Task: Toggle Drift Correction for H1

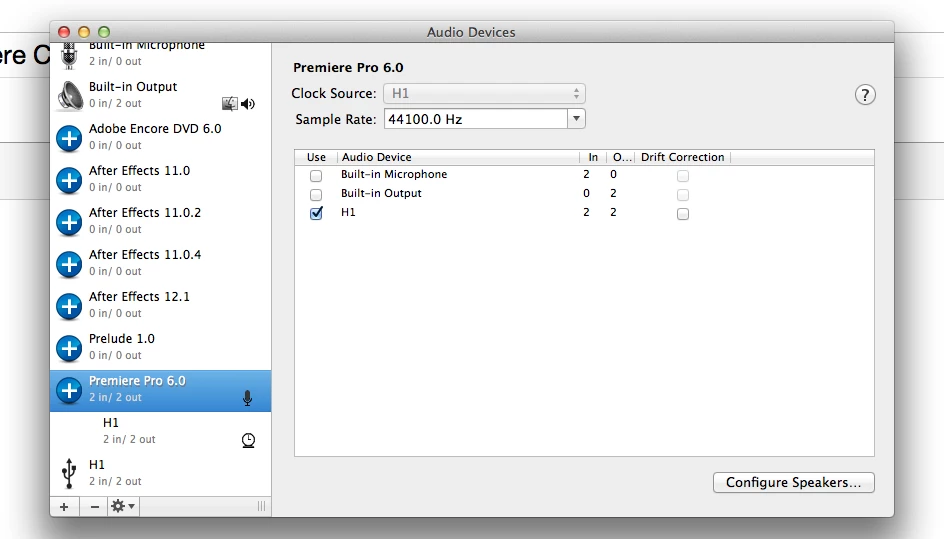Action: [x=683, y=214]
